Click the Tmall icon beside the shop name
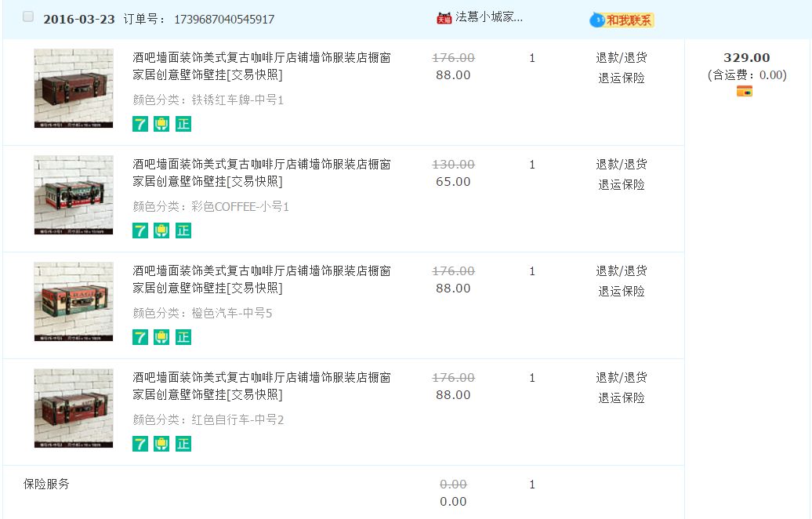 pos(444,18)
